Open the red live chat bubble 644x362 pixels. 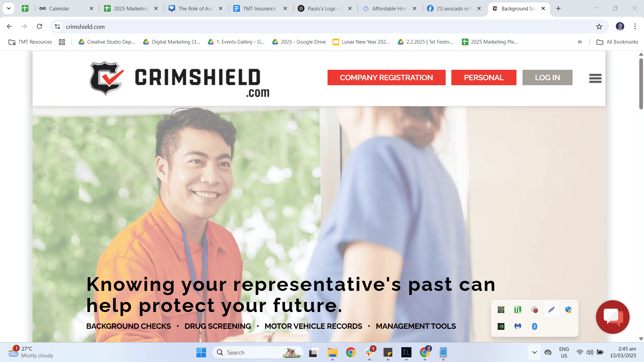[612, 317]
